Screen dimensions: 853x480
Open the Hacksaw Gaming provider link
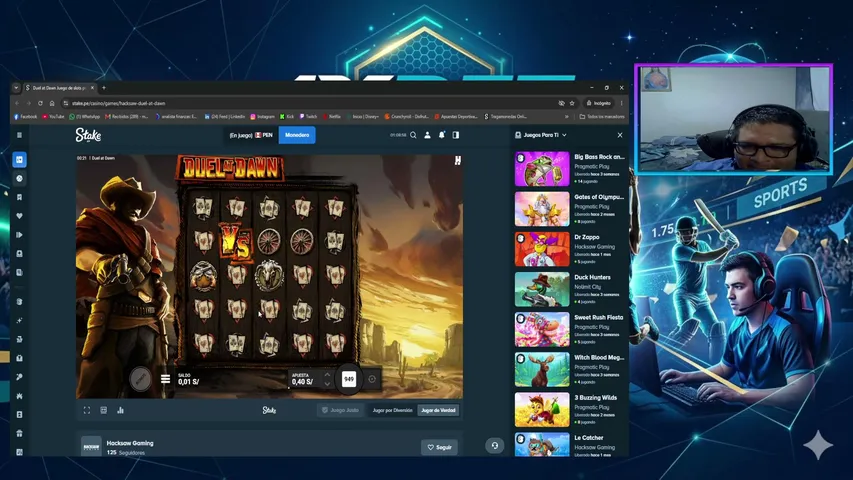coord(130,443)
